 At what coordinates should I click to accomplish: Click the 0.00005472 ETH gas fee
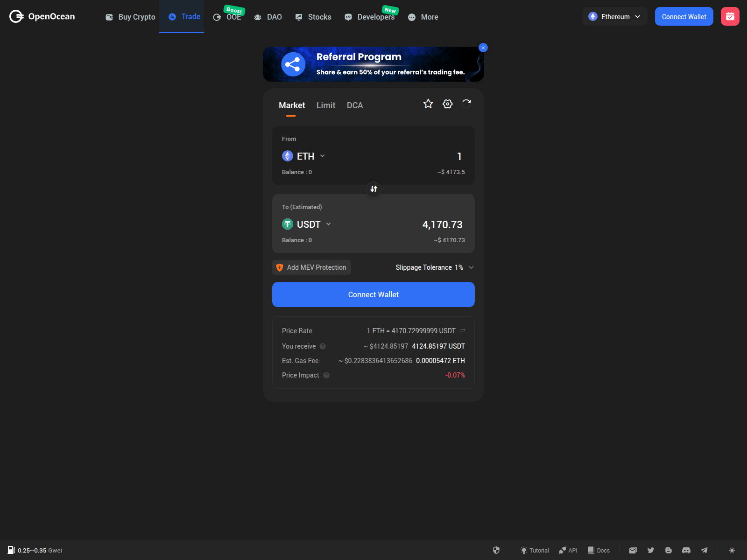[x=440, y=361]
